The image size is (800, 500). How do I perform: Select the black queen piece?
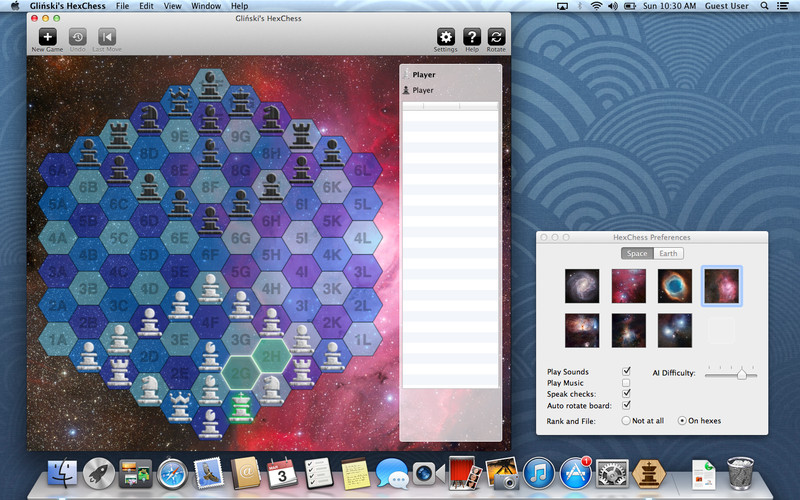tap(179, 101)
